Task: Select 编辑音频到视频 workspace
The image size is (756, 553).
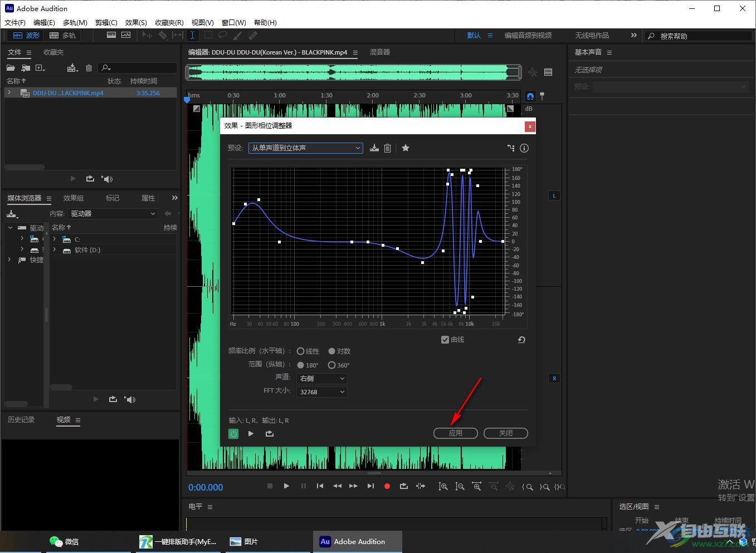Action: 528,35
